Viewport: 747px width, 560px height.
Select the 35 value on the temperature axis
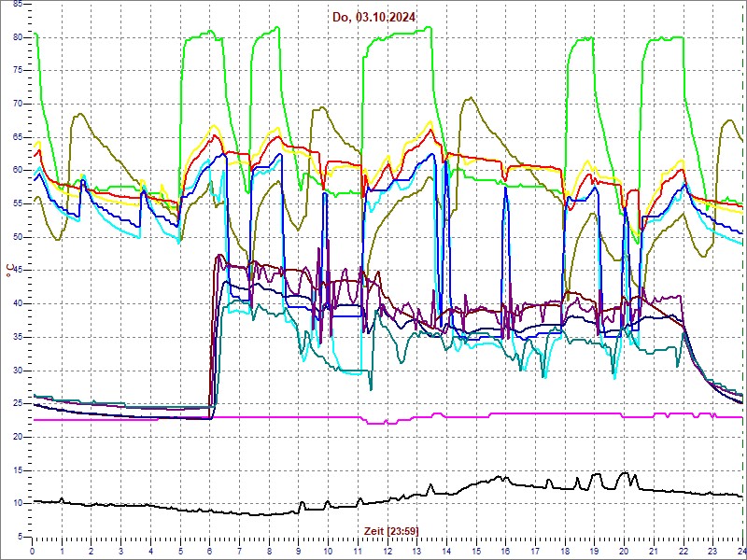tap(16, 337)
